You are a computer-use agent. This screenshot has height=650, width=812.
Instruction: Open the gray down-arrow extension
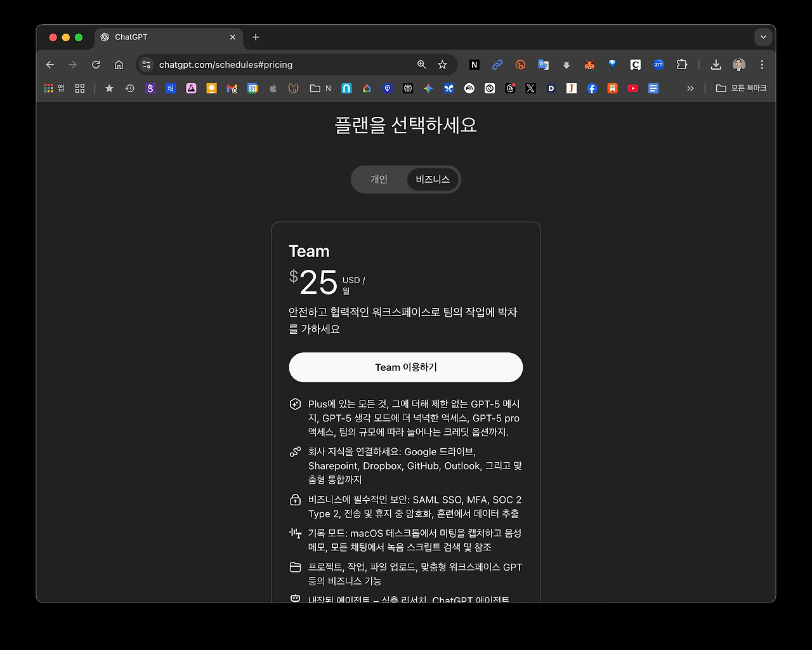coord(566,65)
